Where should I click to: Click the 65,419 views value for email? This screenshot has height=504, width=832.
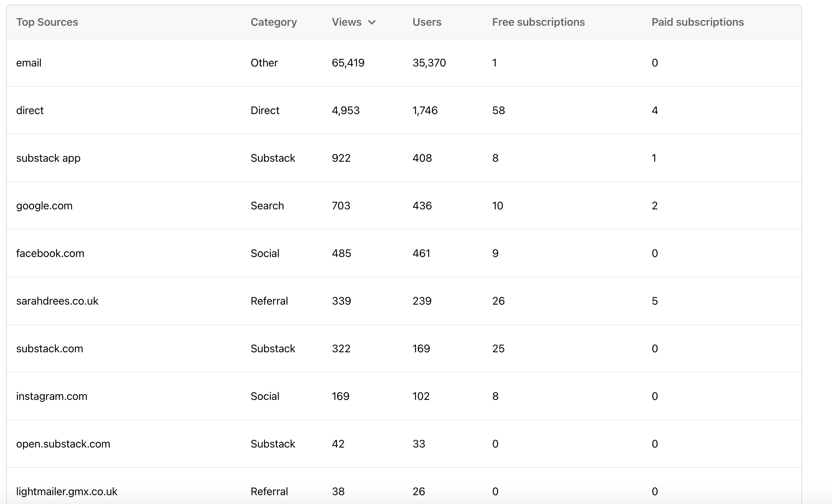click(348, 63)
